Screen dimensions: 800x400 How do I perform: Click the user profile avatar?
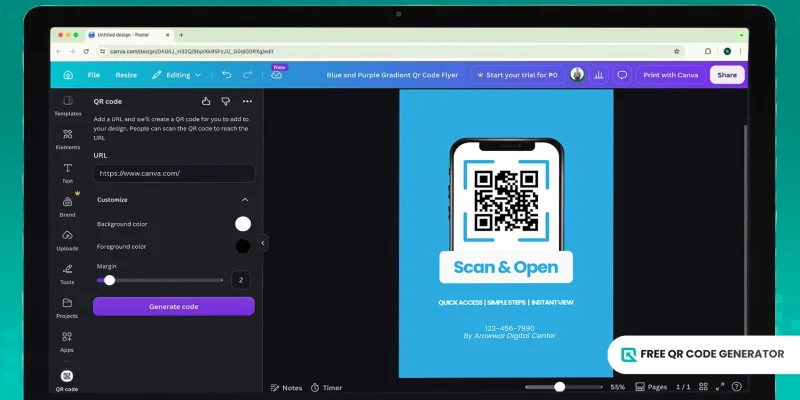tap(577, 74)
